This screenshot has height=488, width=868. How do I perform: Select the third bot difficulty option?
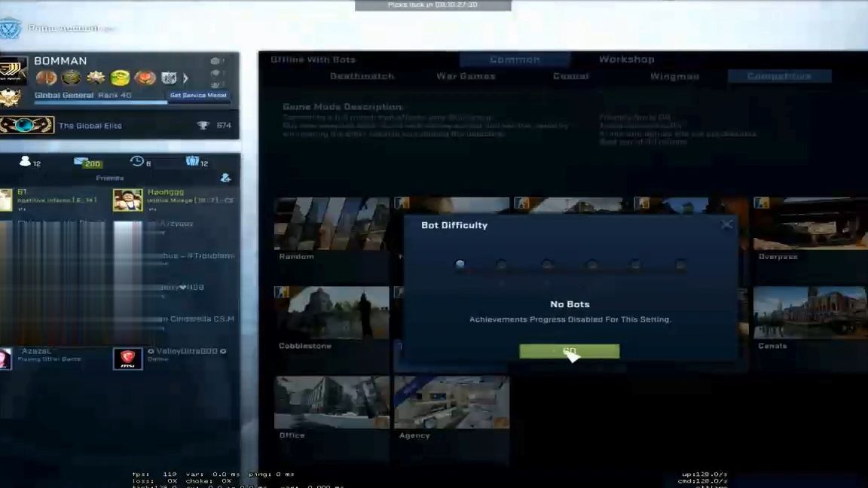click(x=547, y=264)
